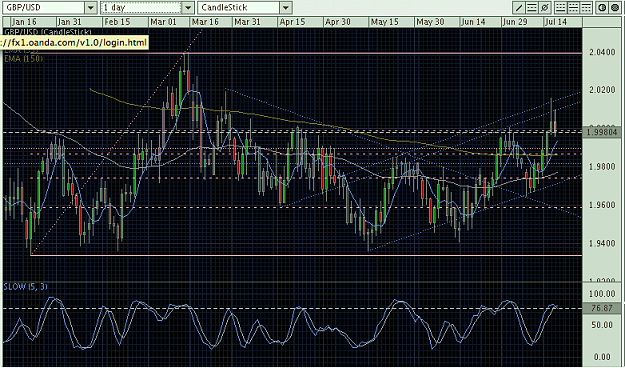Choose line style with solid top line
The image size is (625, 368).
point(586,8)
